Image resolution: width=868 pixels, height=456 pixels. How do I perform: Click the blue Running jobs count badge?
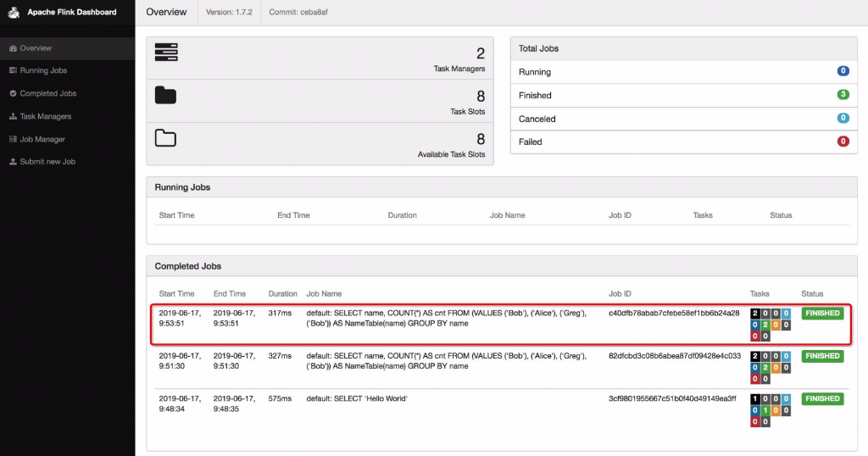click(x=843, y=71)
